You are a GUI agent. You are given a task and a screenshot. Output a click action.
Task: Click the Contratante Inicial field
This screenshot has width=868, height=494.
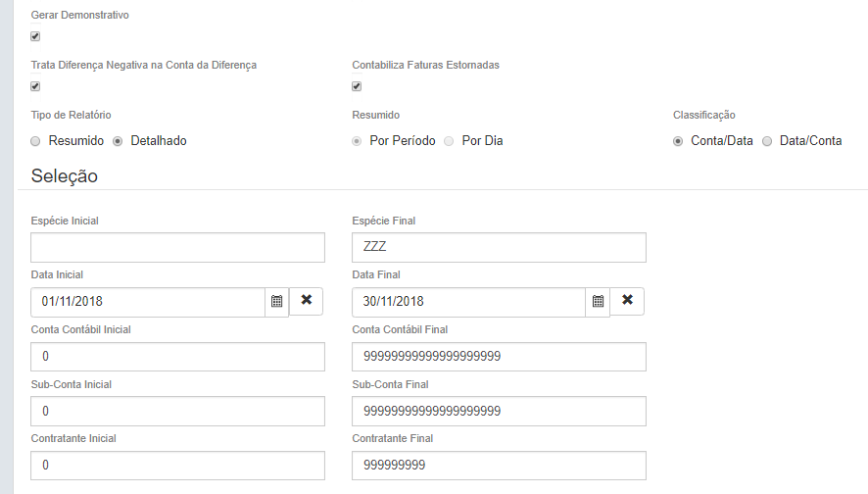(177, 466)
